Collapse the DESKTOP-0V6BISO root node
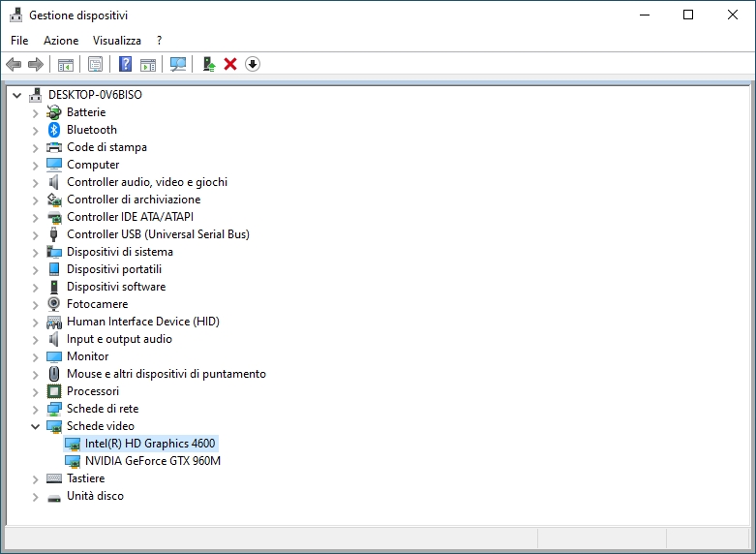 [16, 95]
